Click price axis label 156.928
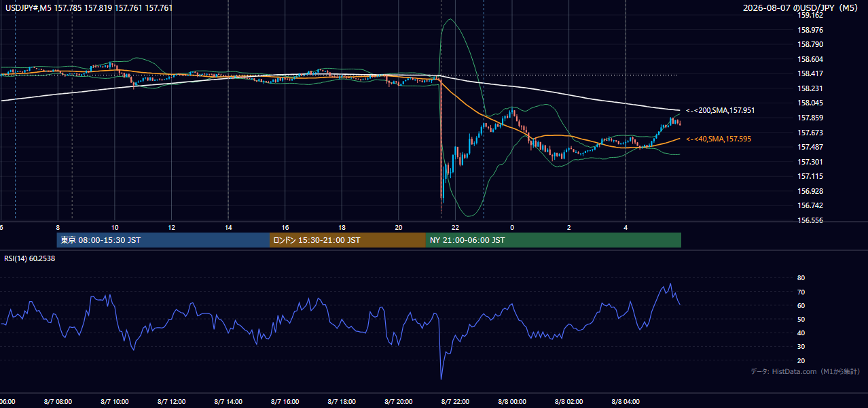Image resolution: width=868 pixels, height=408 pixels. (811, 191)
